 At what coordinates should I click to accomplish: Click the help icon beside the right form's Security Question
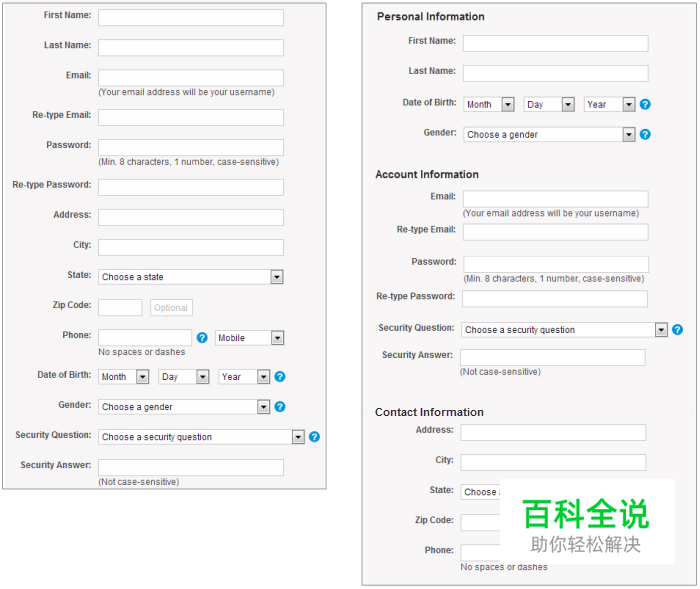point(677,330)
